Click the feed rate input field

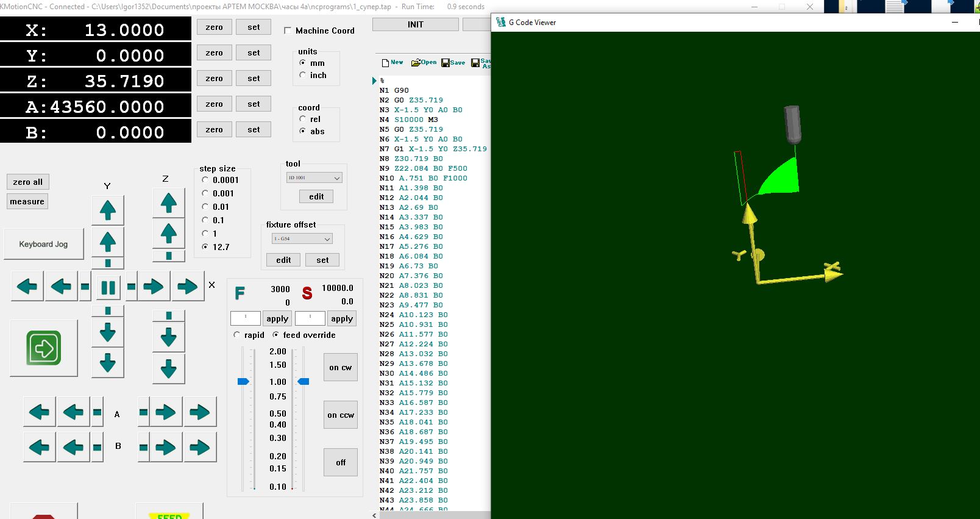tap(246, 318)
